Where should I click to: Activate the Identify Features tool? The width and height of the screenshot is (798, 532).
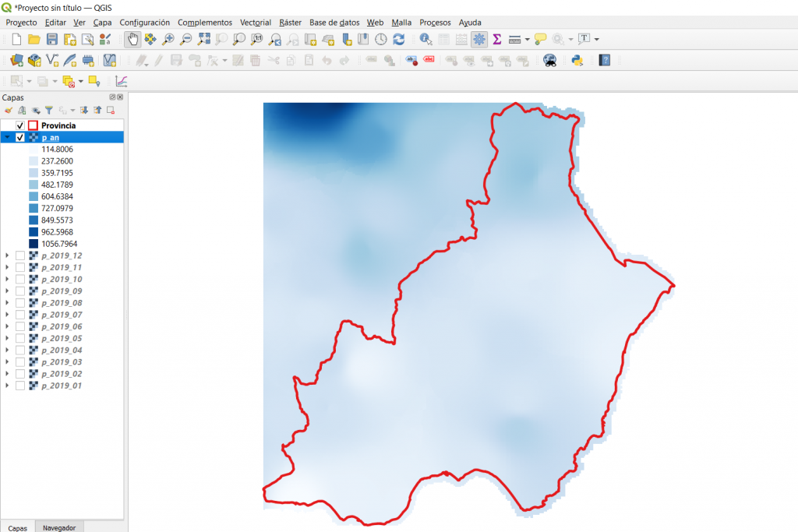[x=425, y=39]
